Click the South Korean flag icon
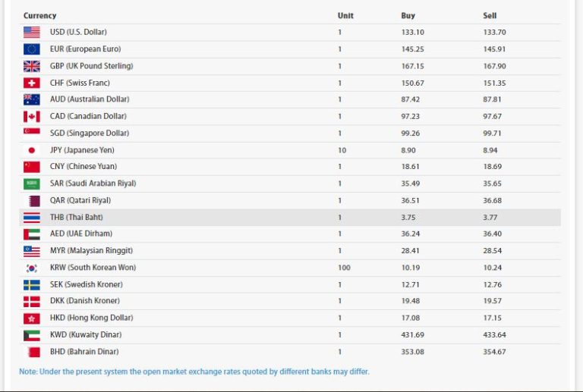Viewport: 583px width, 392px height. click(32, 268)
